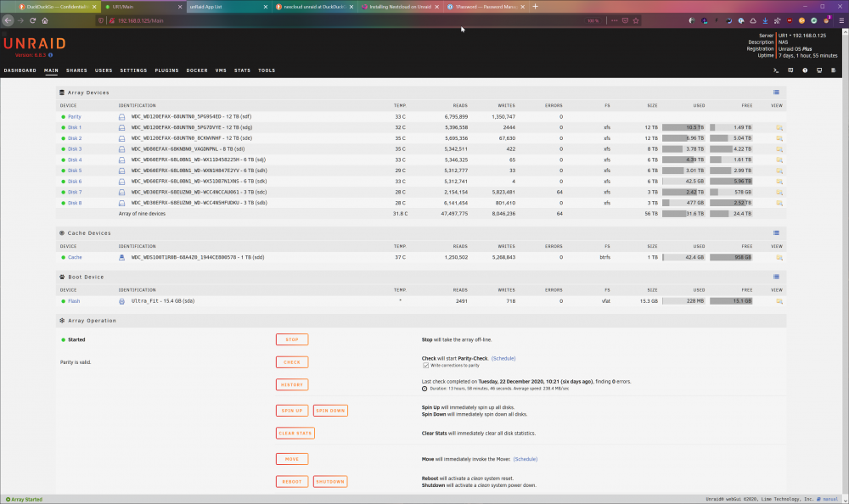
Task: Switch to Installing Nextcloud on Unraid tab
Action: tap(400, 7)
